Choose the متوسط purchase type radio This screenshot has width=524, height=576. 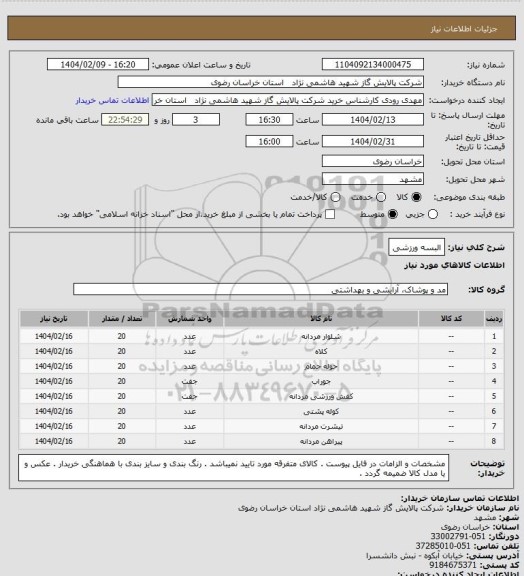pos(393,214)
